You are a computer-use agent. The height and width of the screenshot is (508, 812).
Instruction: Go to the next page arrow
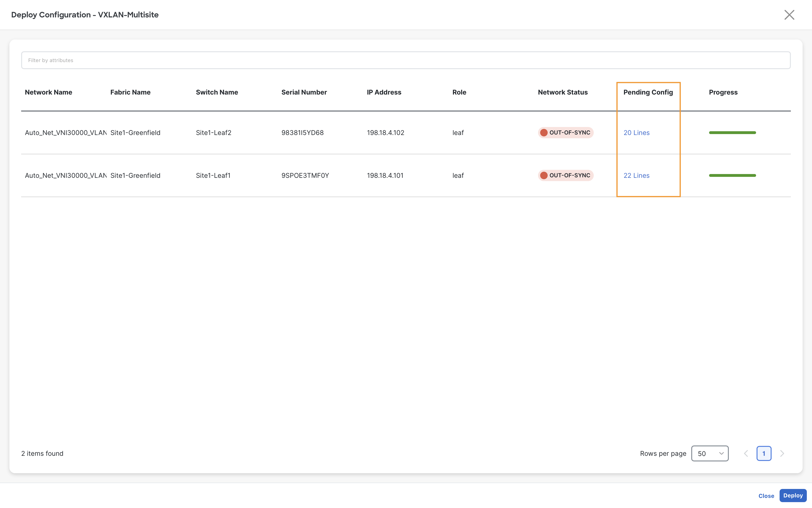[x=782, y=454]
